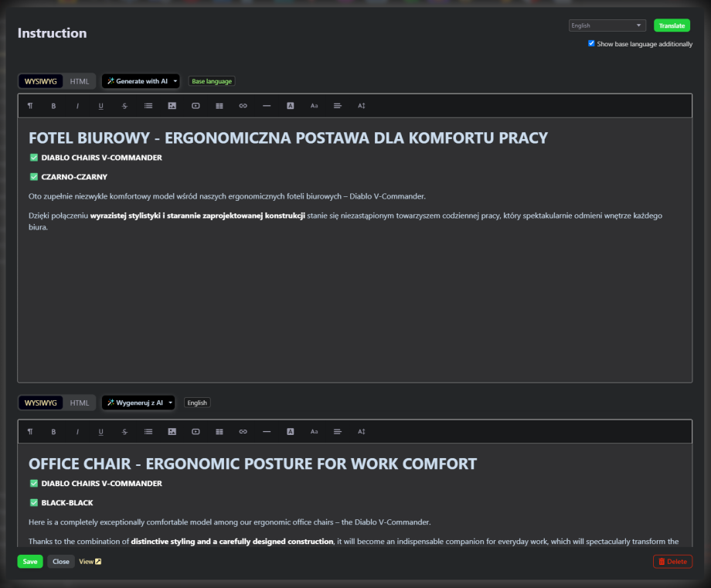Toggle italic in the English editor

(77, 432)
